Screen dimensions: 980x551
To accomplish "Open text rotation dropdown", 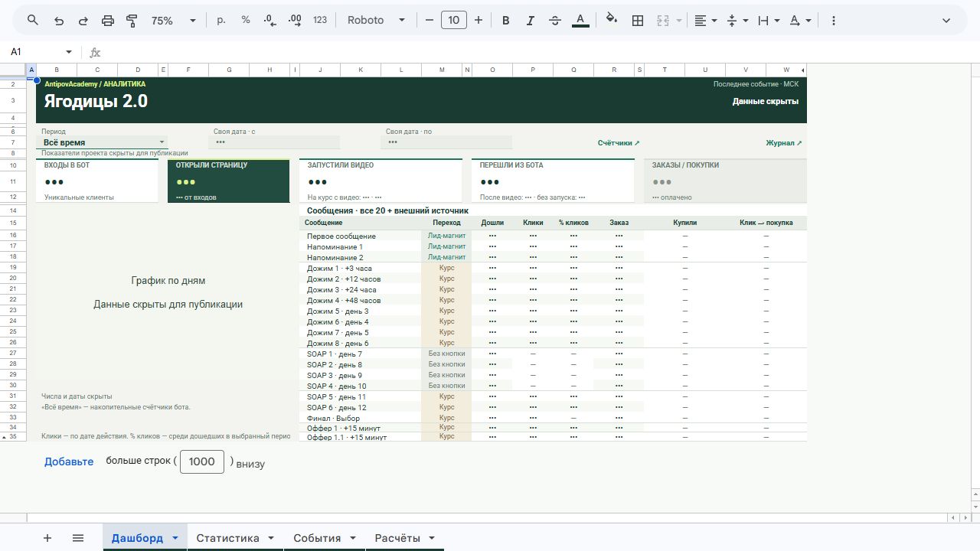I will click(x=800, y=21).
